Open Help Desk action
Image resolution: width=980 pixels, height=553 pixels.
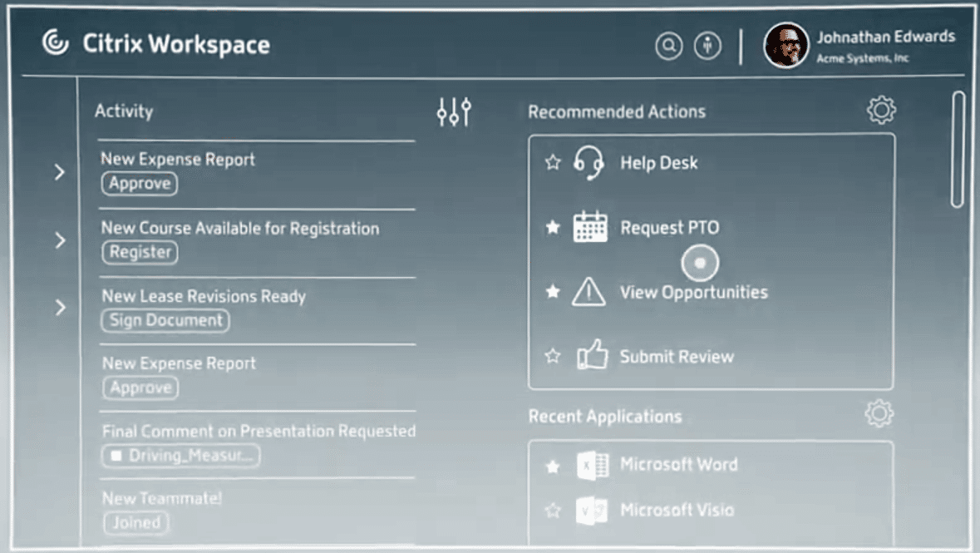click(659, 163)
